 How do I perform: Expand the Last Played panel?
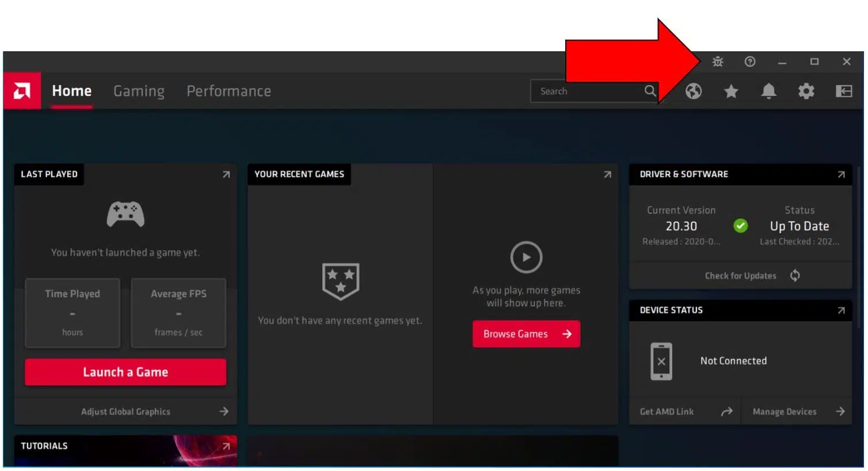pyautogui.click(x=226, y=174)
